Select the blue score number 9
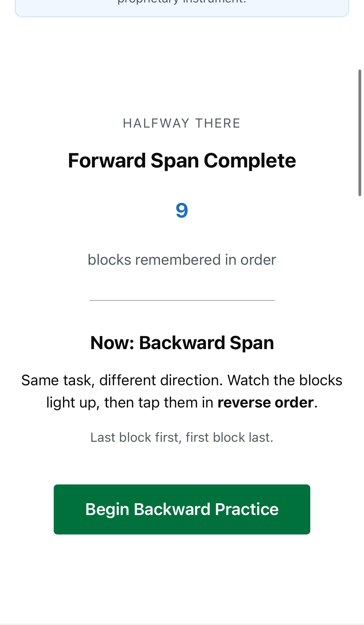Viewport: 364px width, 625px height. tap(182, 210)
